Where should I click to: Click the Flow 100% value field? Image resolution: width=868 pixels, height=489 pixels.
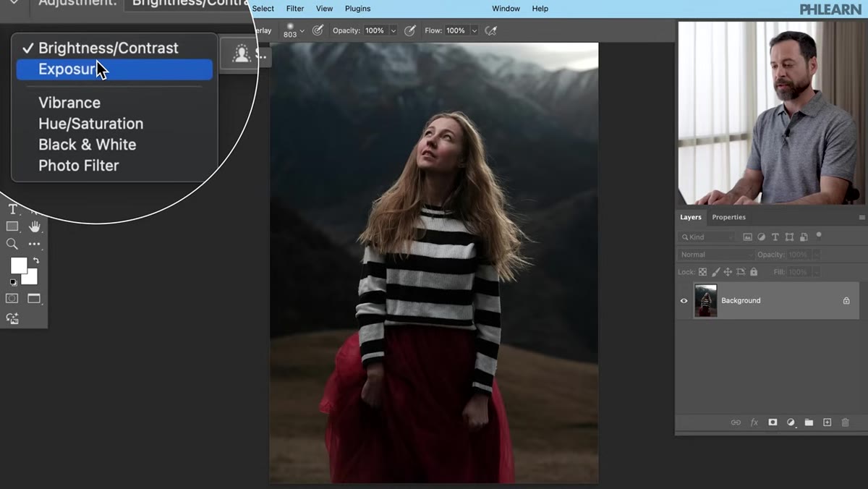coord(456,30)
